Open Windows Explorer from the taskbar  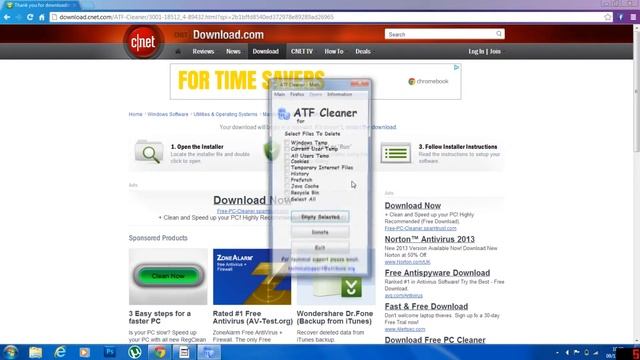point(36,352)
